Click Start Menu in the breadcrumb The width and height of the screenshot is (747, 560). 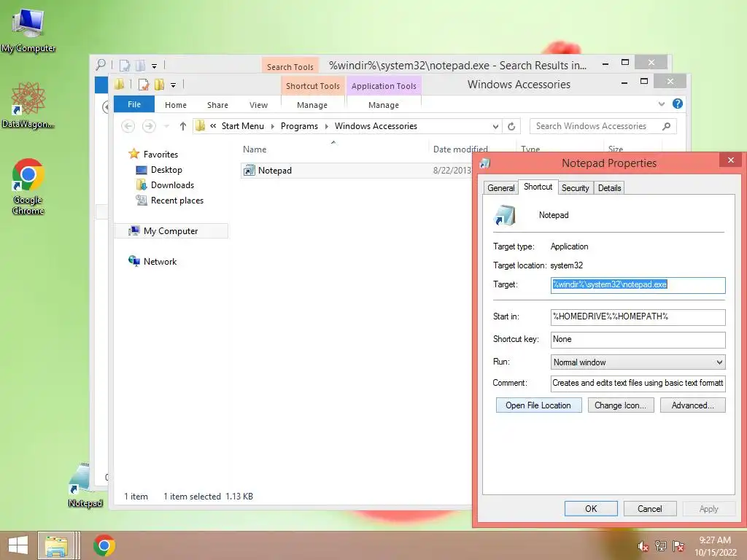pos(242,126)
